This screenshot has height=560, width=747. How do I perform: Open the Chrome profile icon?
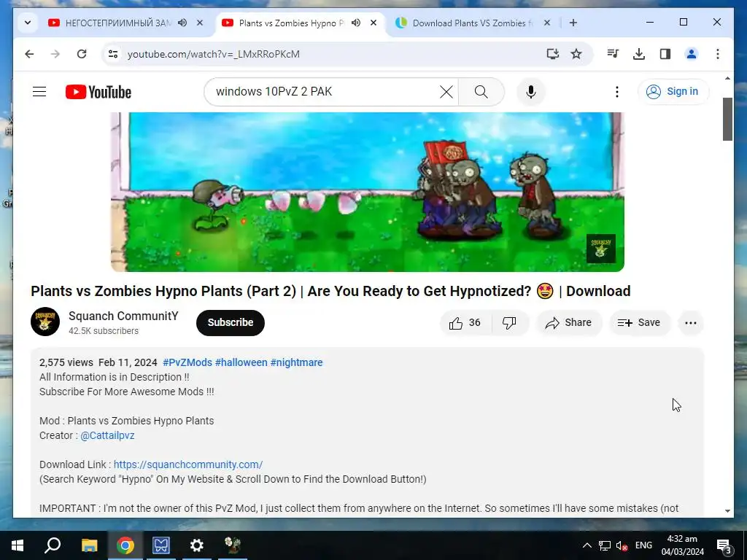tap(692, 54)
